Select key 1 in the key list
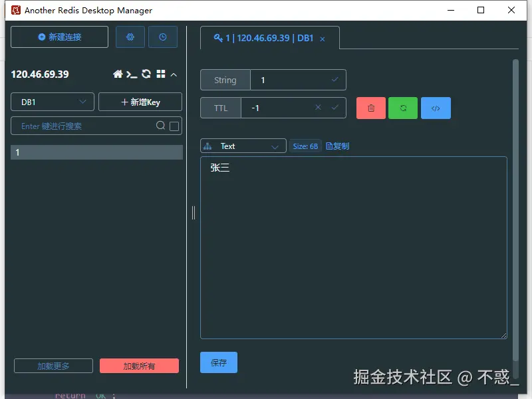The image size is (532, 399). click(x=96, y=152)
